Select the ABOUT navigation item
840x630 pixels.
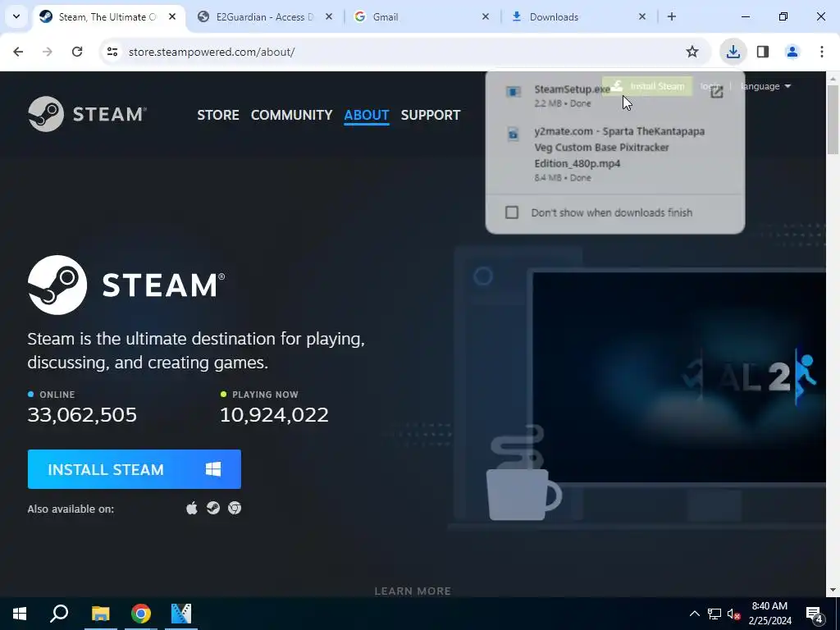367,115
